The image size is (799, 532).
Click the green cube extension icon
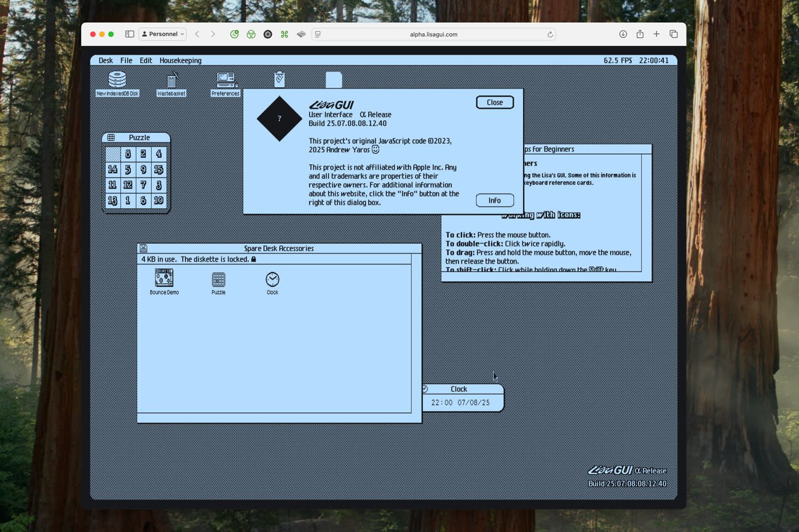[251, 34]
